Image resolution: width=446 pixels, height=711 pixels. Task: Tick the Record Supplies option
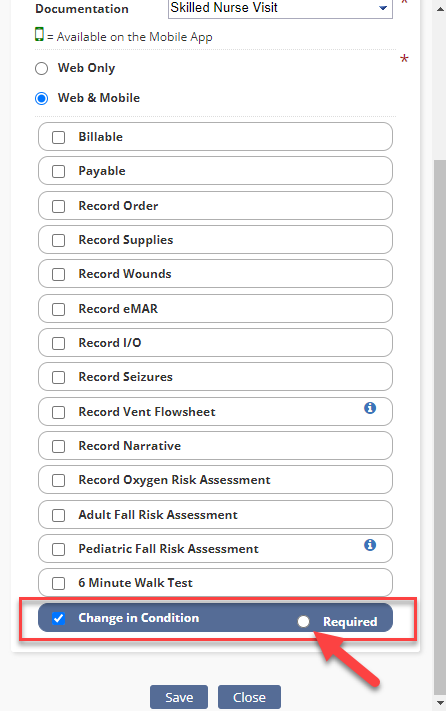[x=58, y=240]
